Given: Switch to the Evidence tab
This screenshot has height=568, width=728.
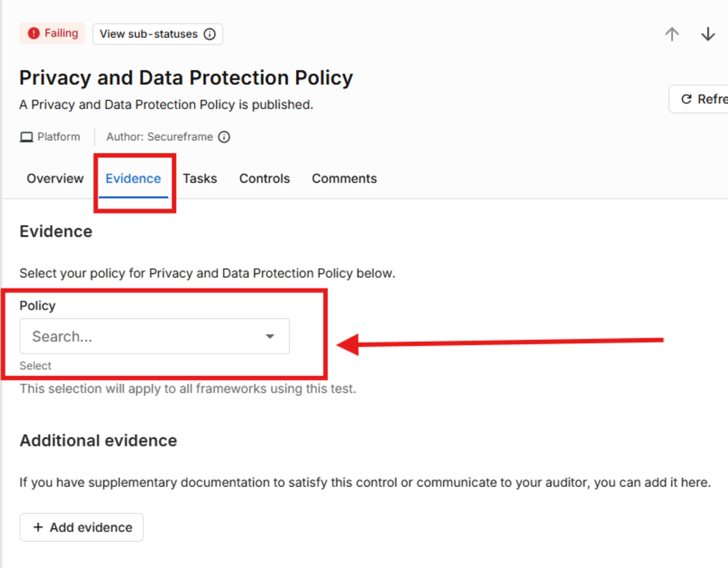Looking at the screenshot, I should tap(133, 179).
